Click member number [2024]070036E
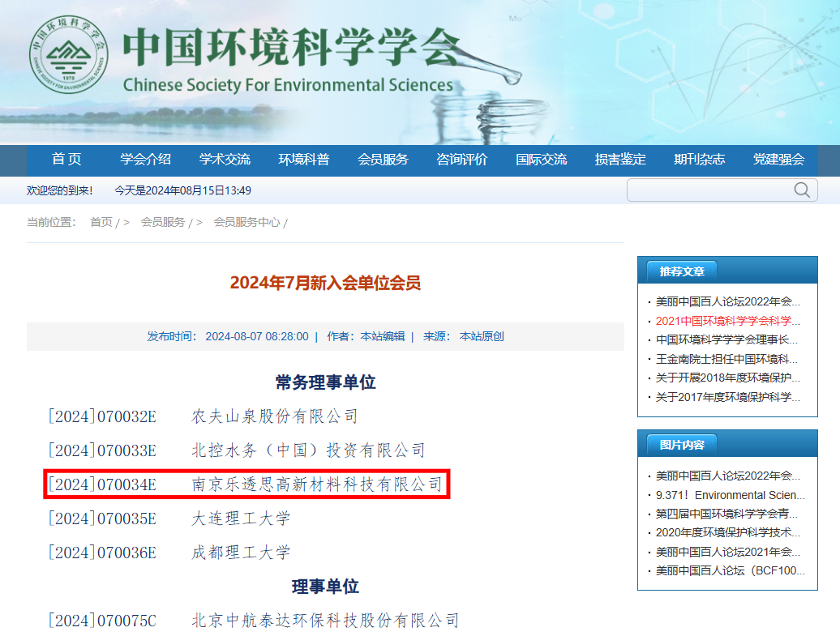 point(102,553)
